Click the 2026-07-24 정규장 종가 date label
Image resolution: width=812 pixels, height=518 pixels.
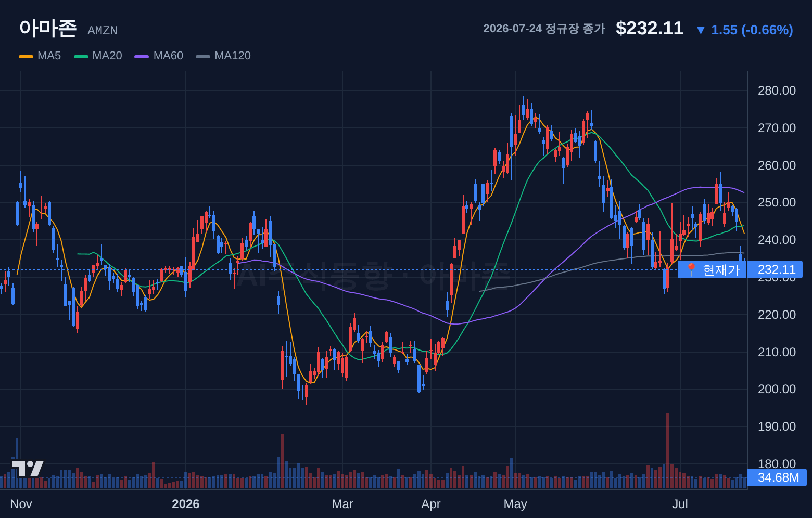[544, 29]
